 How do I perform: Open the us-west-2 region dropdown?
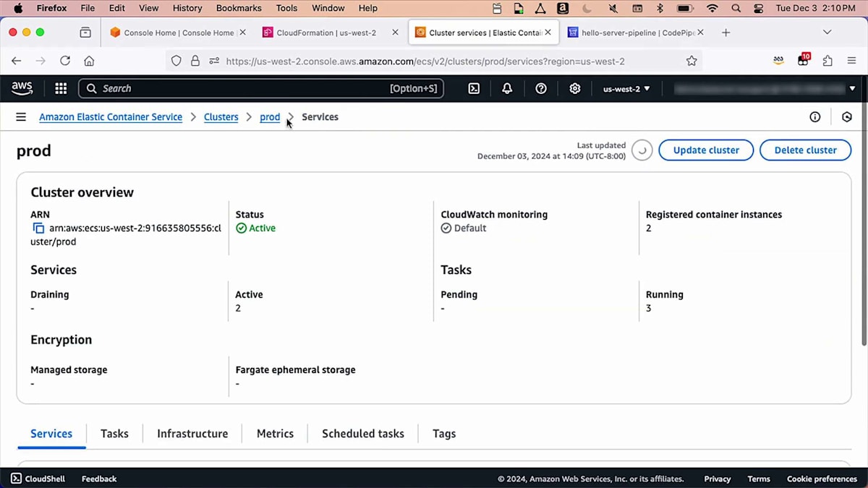[626, 88]
